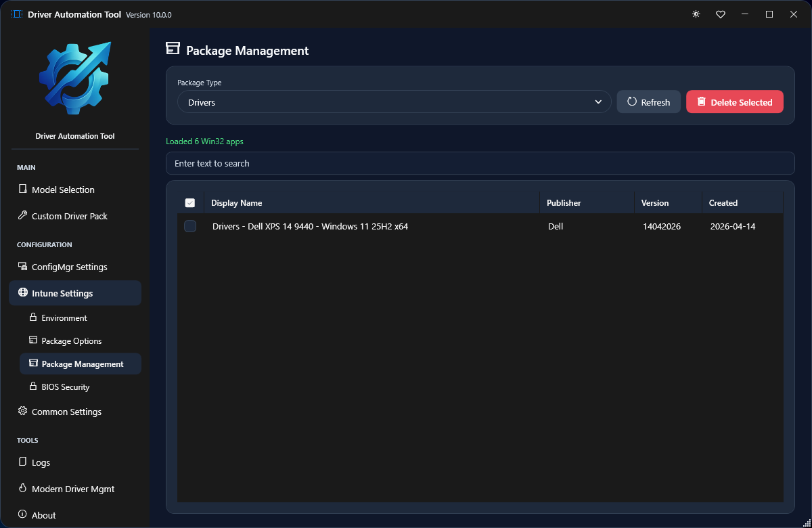This screenshot has width=812, height=528.
Task: Minimize the Driver Automation Tool window
Action: (745, 14)
